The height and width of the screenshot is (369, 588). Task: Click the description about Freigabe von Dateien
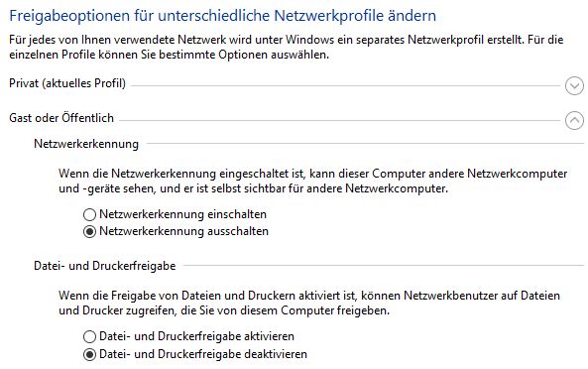pyautogui.click(x=309, y=303)
